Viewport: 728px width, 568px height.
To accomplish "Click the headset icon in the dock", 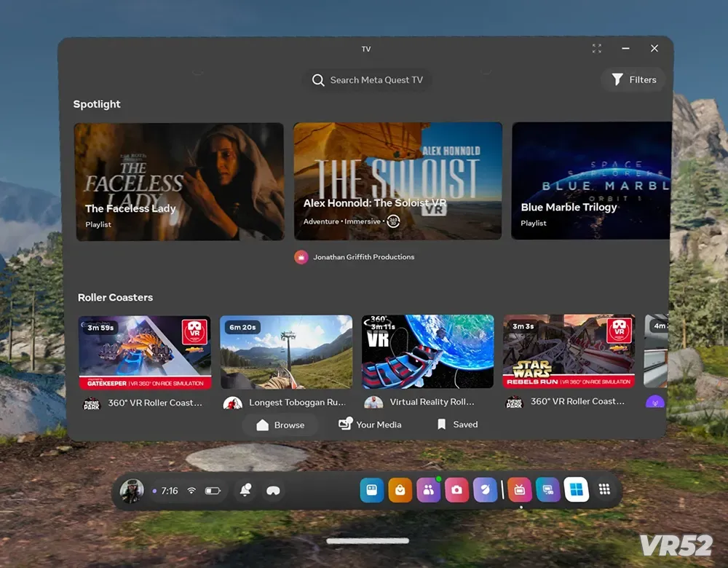I will click(x=273, y=490).
